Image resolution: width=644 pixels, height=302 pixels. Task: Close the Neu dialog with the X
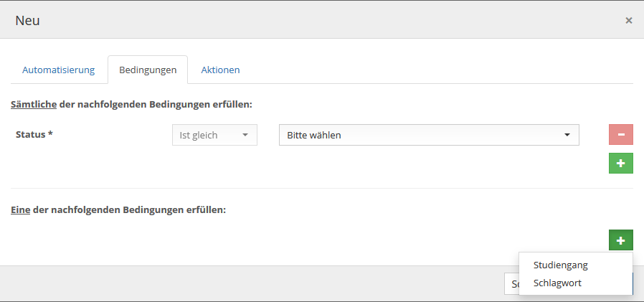click(x=628, y=20)
